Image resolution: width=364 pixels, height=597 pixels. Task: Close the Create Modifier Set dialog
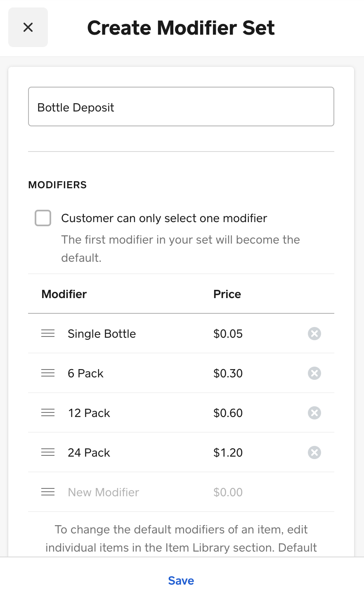[x=28, y=27]
